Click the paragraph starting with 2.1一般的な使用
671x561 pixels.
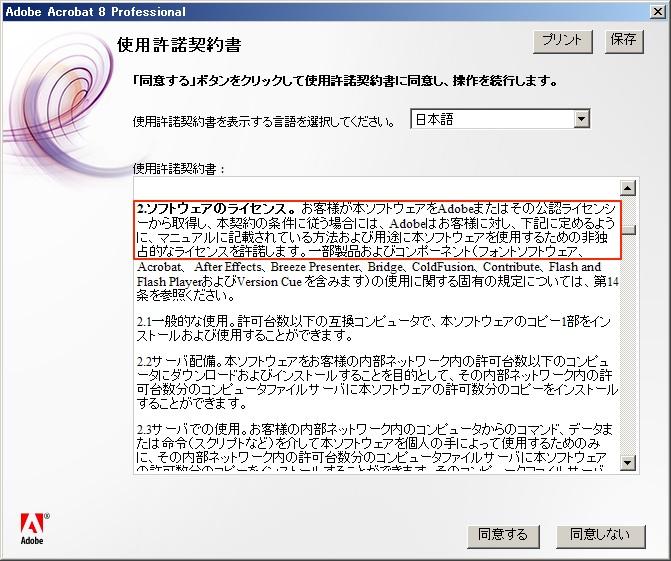click(373, 328)
